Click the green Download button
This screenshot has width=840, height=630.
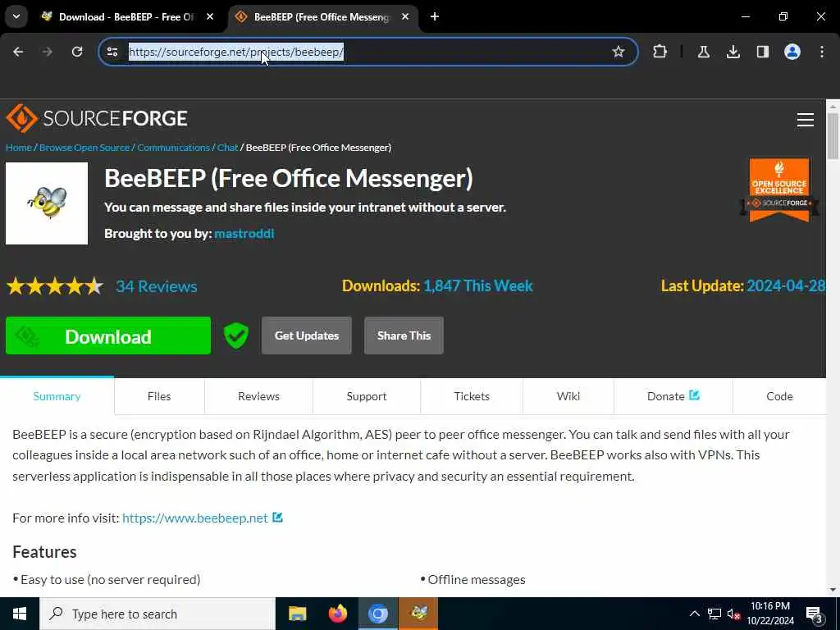tap(108, 336)
